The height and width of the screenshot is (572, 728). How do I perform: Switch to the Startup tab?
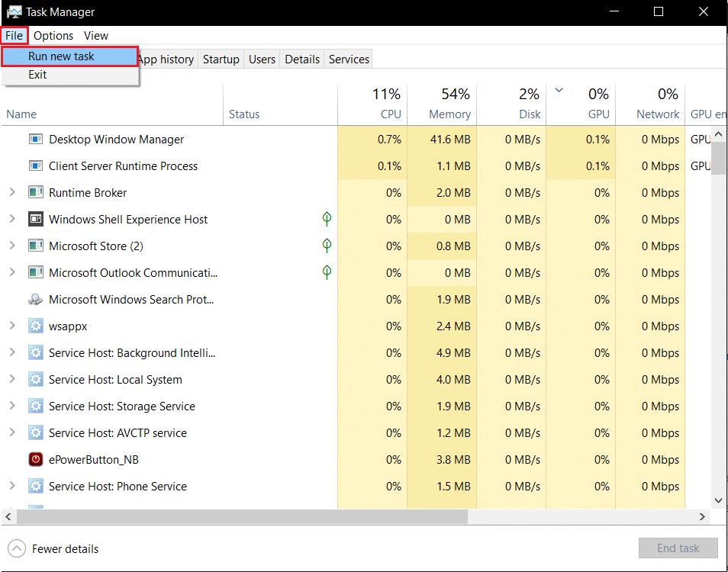(221, 59)
